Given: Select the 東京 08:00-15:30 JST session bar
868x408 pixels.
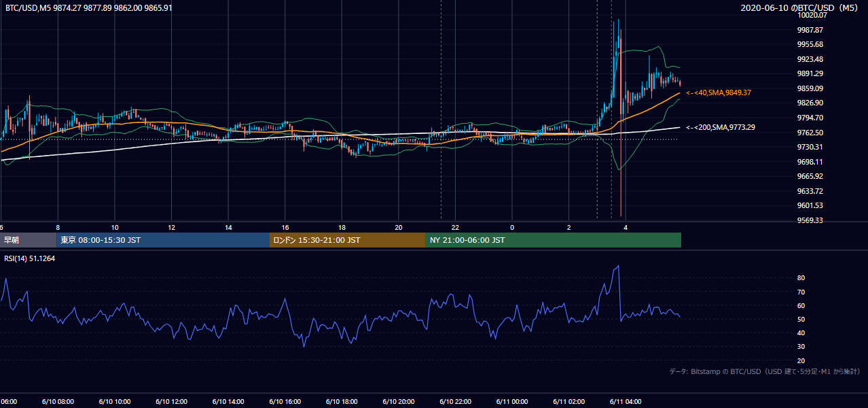Looking at the screenshot, I should [163, 240].
